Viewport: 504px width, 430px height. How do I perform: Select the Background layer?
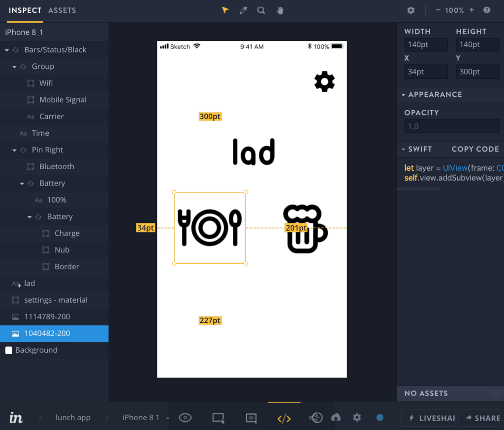54,350
